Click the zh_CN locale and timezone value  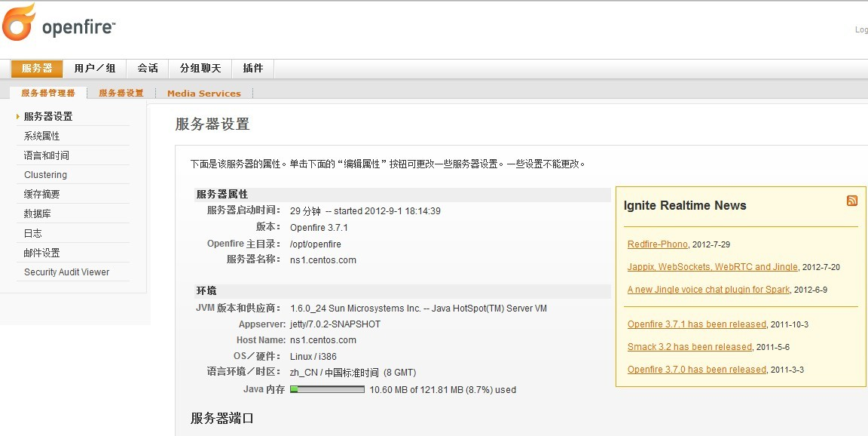tap(353, 373)
